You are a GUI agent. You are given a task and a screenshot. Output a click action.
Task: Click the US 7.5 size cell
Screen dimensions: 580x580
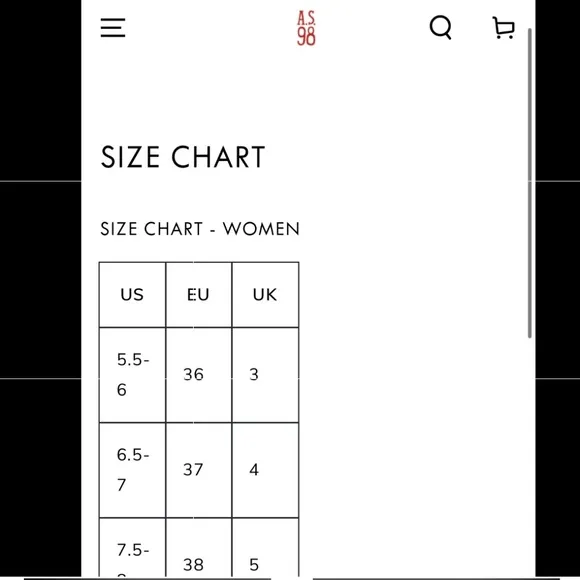point(132,547)
